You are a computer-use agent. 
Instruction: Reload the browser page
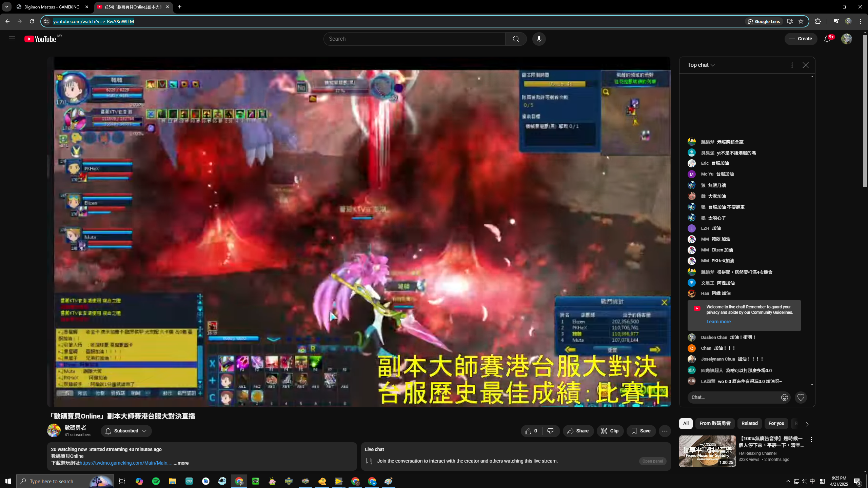pos(32,21)
